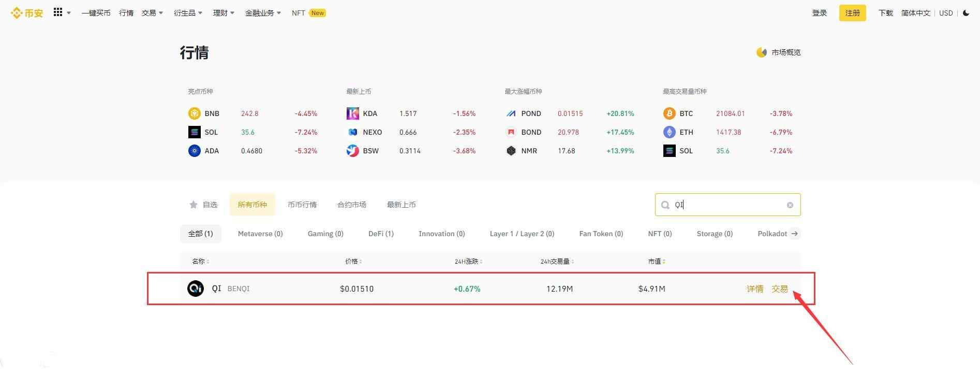
Task: Select Metaverse (0) category filter
Action: coord(260,234)
